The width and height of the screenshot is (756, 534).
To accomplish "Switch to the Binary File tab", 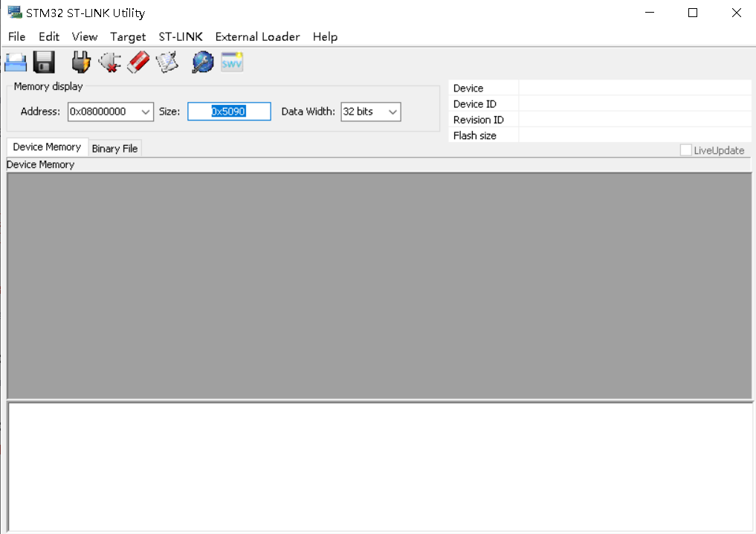I will (x=114, y=149).
